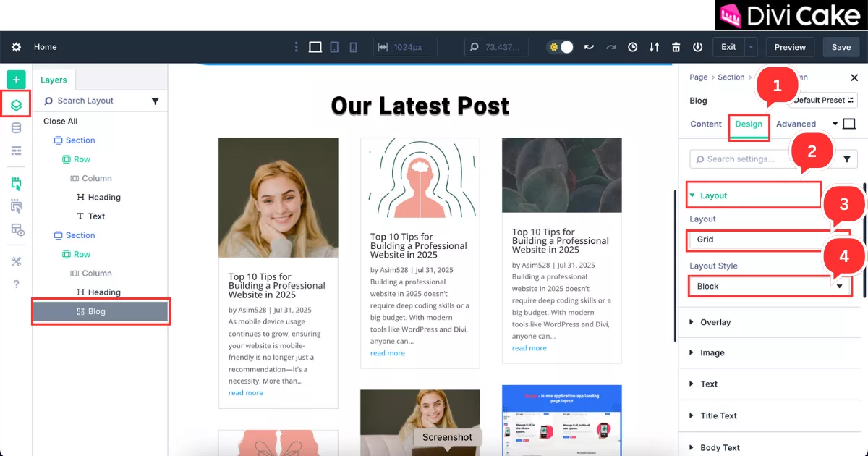The width and height of the screenshot is (868, 456).
Task: Open the tools wrench icon in sidebar
Action: (16, 261)
